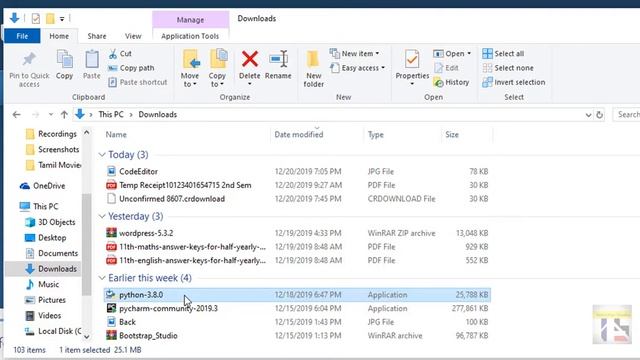The width and height of the screenshot is (640, 360).
Task: Open Pictures folder in sidebar
Action: click(x=45, y=300)
